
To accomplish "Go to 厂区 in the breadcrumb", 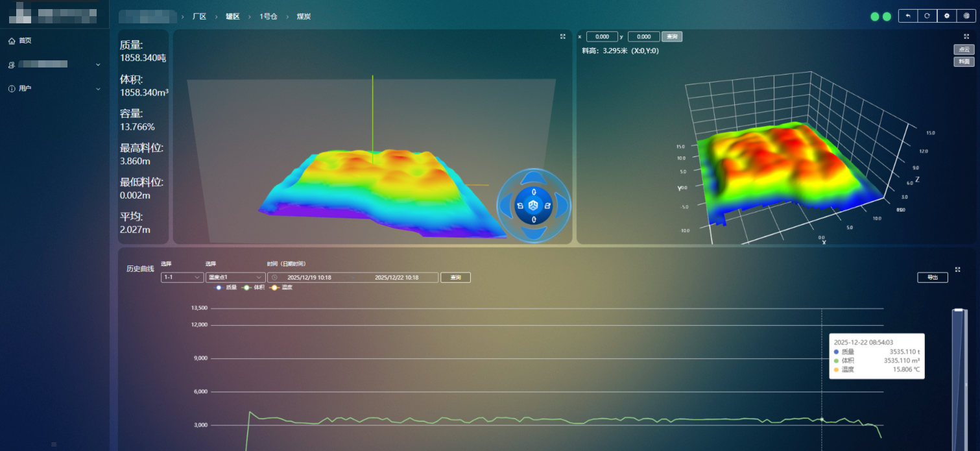I will [x=199, y=16].
